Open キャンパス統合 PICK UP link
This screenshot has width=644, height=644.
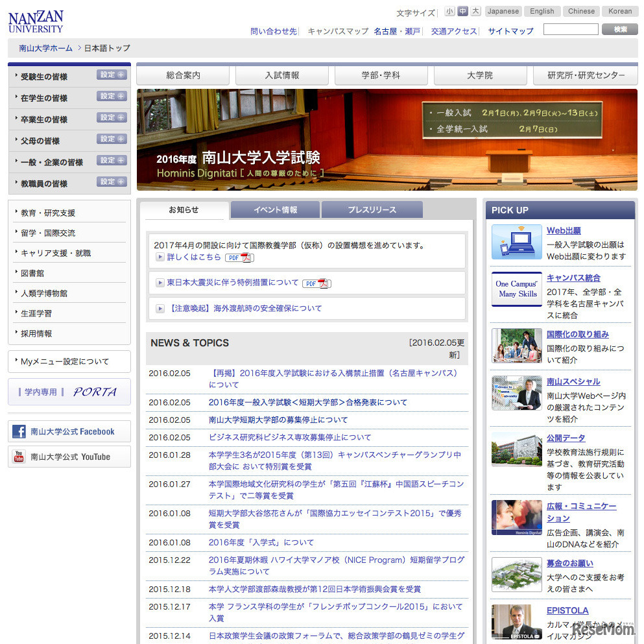[573, 278]
